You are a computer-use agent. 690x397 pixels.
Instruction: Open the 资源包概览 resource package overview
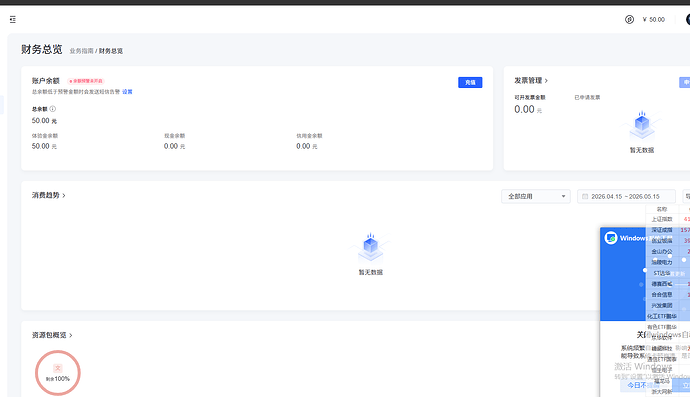(x=52, y=335)
